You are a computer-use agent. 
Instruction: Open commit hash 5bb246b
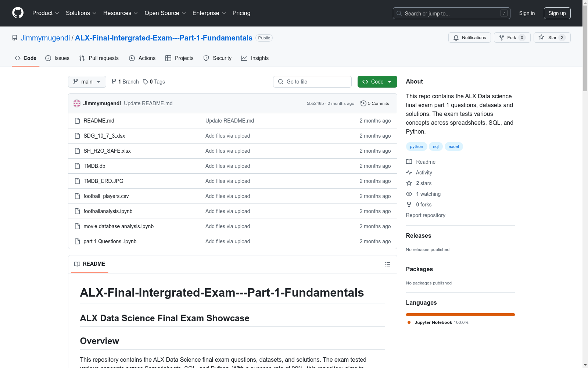pyautogui.click(x=315, y=103)
